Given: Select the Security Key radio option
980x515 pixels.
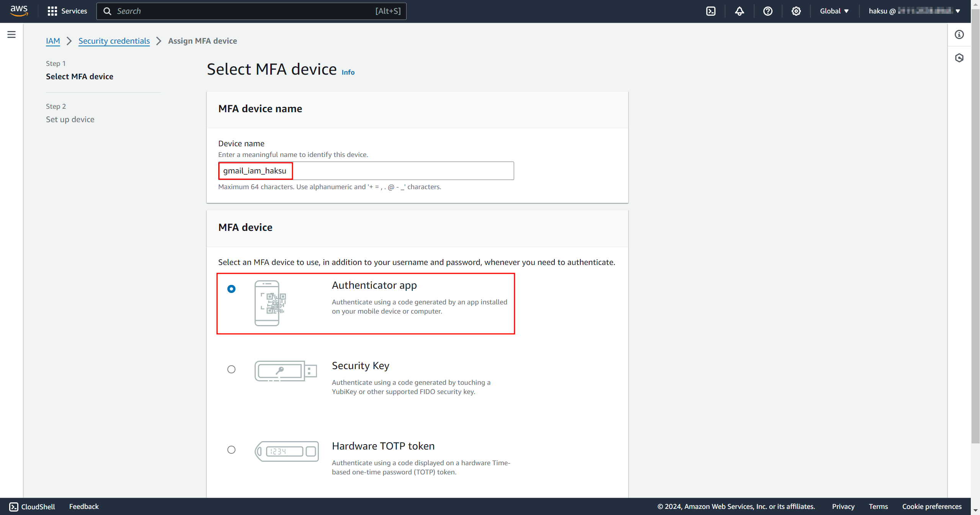Looking at the screenshot, I should [231, 369].
